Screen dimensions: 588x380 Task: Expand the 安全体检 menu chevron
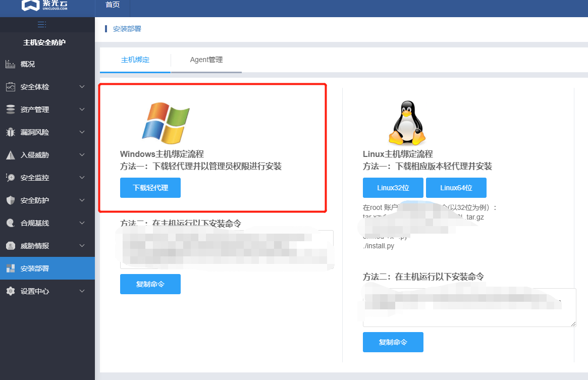tap(82, 87)
